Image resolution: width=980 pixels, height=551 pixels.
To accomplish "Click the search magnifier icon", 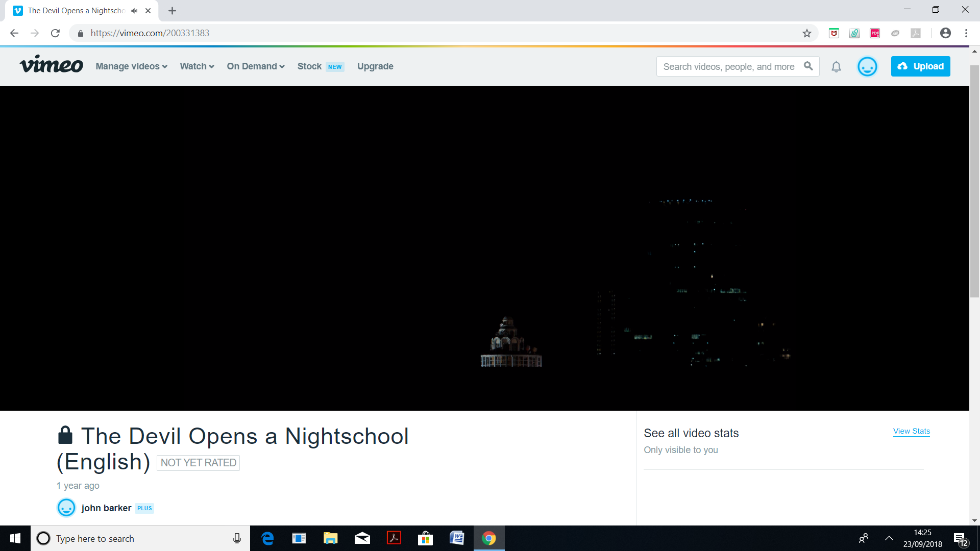I will pyautogui.click(x=808, y=66).
